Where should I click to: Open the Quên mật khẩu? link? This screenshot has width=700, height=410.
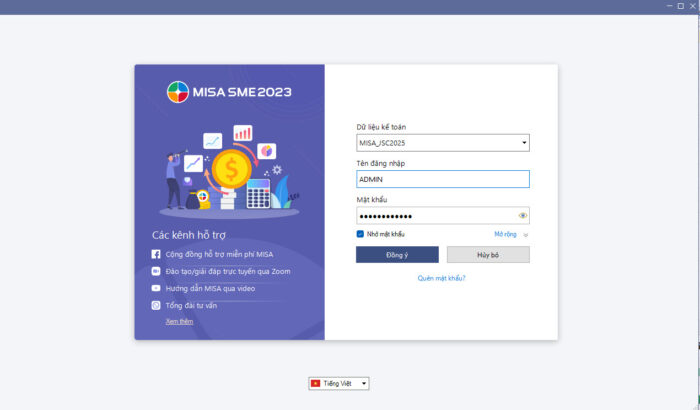441,278
